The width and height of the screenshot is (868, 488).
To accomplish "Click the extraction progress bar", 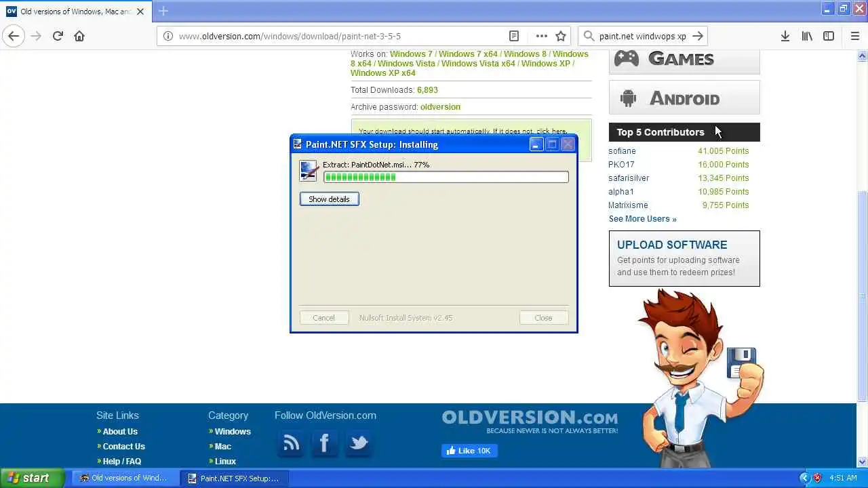I will pos(446,177).
